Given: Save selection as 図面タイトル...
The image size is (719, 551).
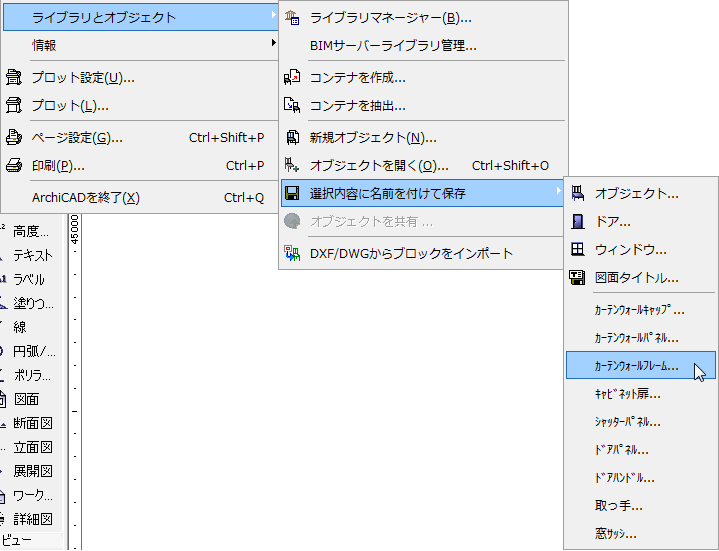Looking at the screenshot, I should [x=641, y=277].
